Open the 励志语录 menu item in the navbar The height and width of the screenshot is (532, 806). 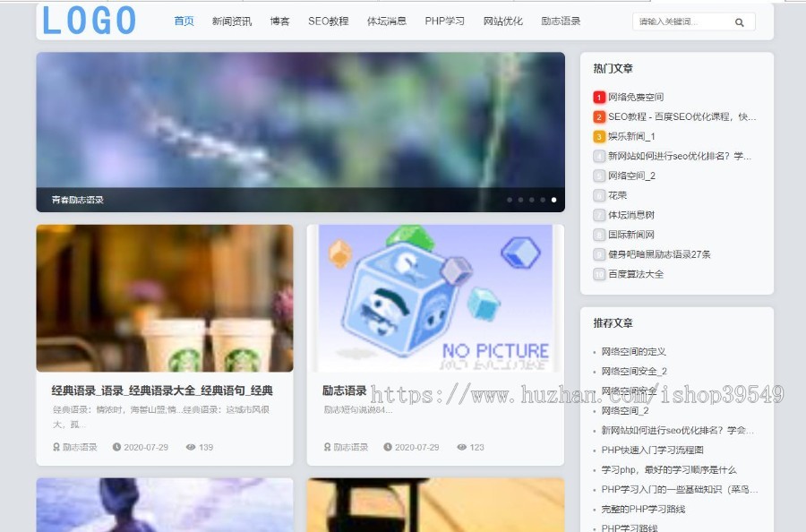tap(561, 21)
